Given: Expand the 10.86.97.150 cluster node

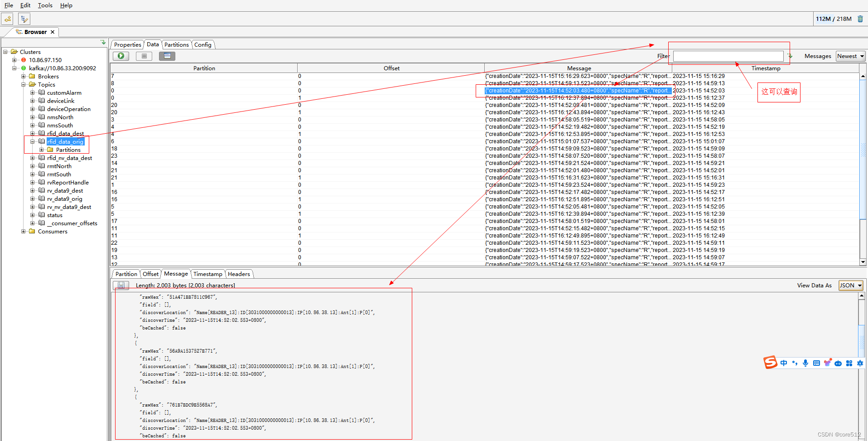Looking at the screenshot, I should click(14, 60).
